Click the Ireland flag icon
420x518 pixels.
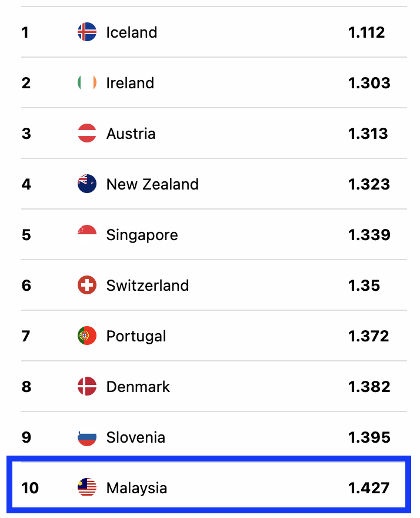[87, 83]
